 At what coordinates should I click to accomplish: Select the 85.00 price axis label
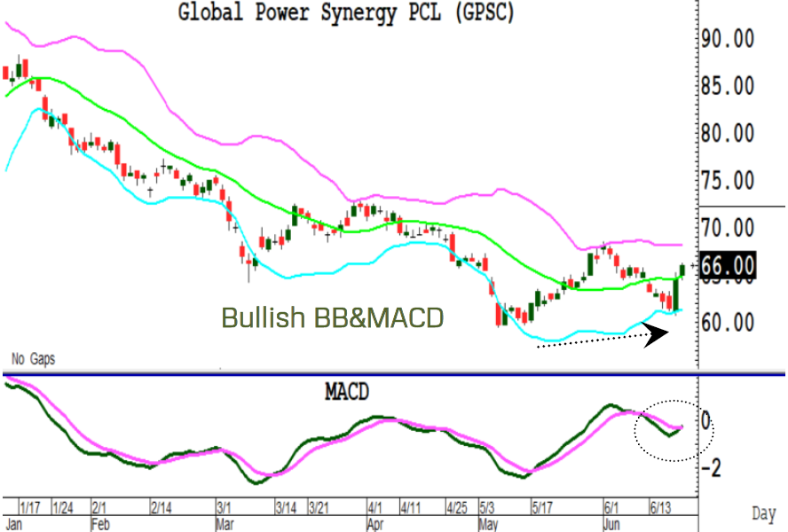coord(728,86)
